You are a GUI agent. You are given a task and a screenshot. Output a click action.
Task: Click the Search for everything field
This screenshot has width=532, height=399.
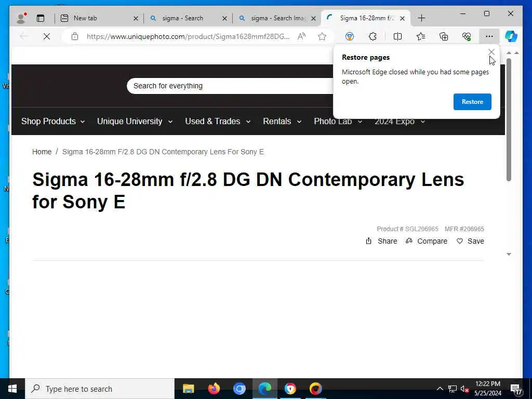(230, 86)
